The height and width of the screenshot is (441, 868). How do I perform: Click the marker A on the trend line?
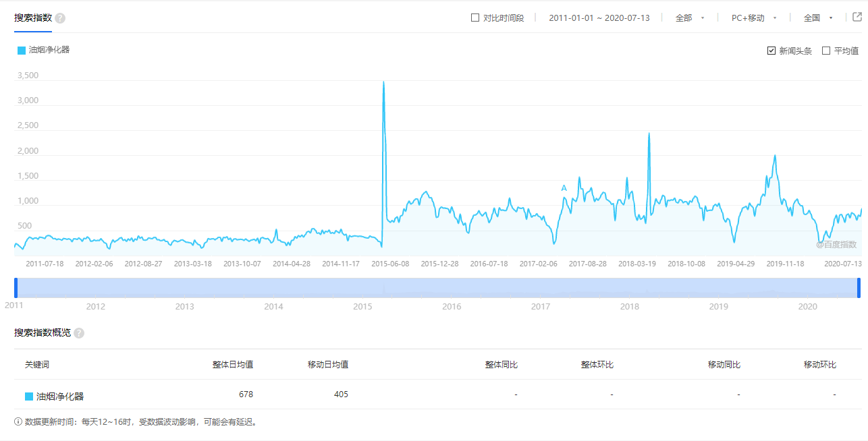pyautogui.click(x=564, y=188)
